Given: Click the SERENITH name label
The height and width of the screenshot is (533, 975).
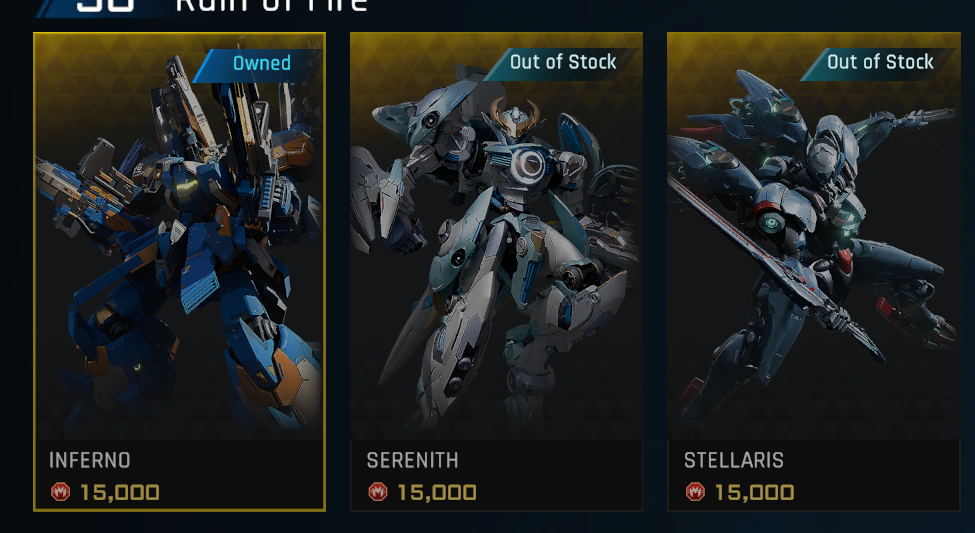Looking at the screenshot, I should pyautogui.click(x=412, y=461).
